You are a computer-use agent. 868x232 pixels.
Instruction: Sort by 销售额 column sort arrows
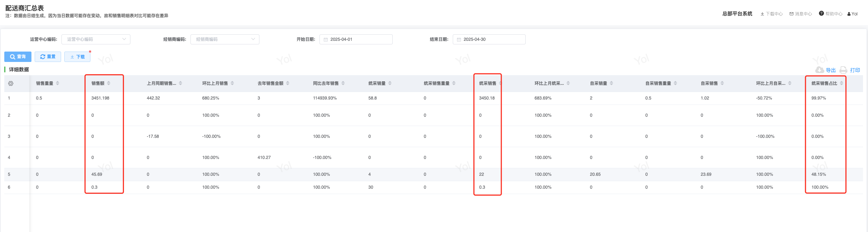[x=109, y=83]
